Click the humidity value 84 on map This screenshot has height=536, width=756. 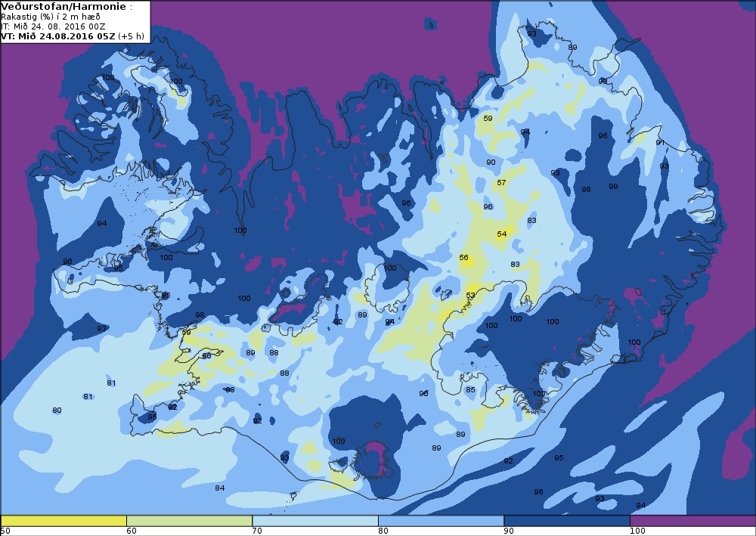pyautogui.click(x=220, y=488)
